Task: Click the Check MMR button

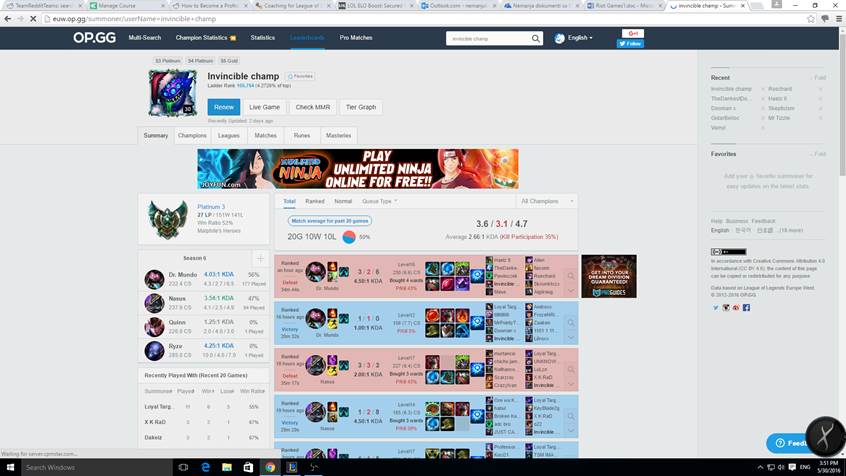Action: 312,107
